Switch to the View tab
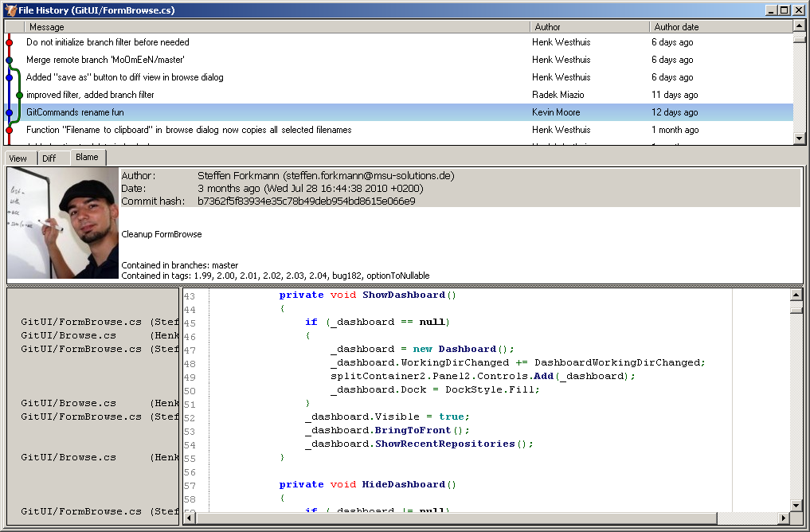 18,158
